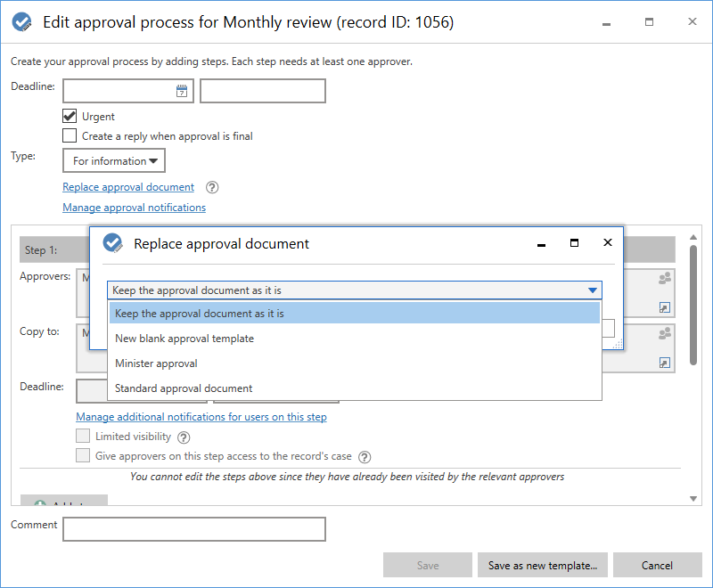Click the steps panel scroll down arrow
The width and height of the screenshot is (713, 588).
[x=693, y=499]
